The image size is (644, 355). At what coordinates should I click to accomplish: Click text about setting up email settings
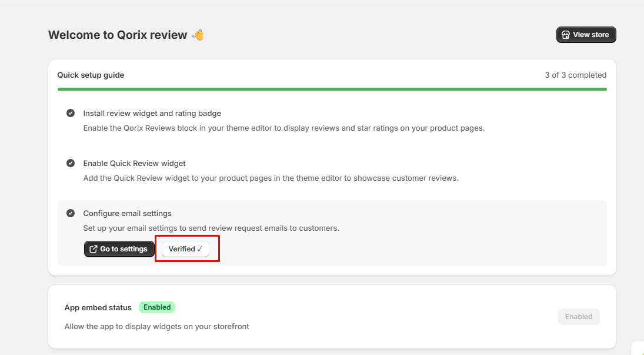click(211, 228)
